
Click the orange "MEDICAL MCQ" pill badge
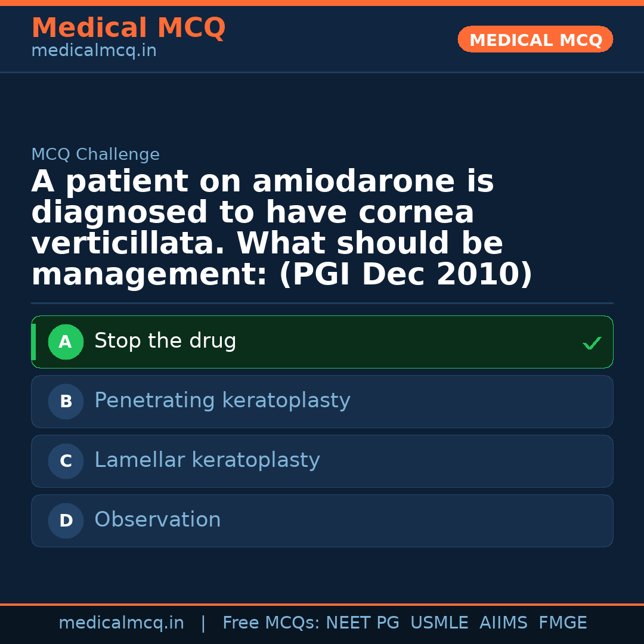[535, 40]
